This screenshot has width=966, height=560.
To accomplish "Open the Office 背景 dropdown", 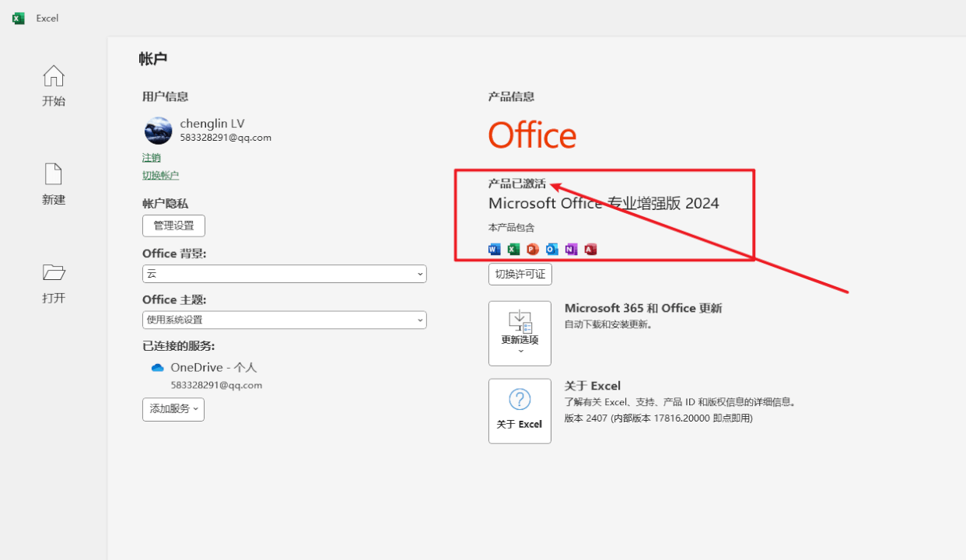I will 284,274.
